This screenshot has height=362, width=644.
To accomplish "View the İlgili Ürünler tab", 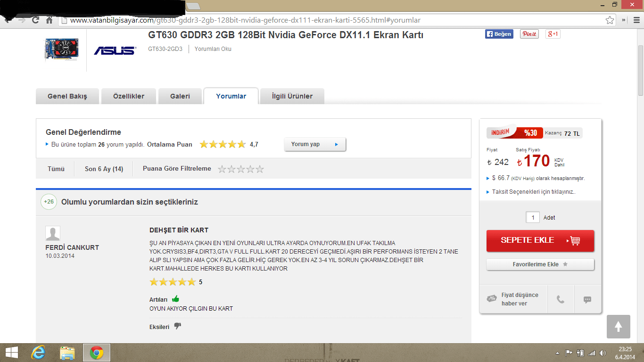I will click(292, 96).
